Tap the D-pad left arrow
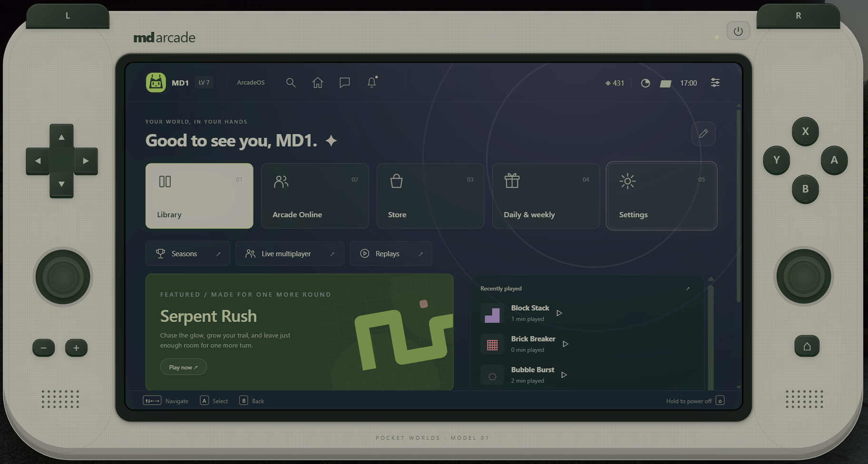The image size is (868, 464). (38, 161)
